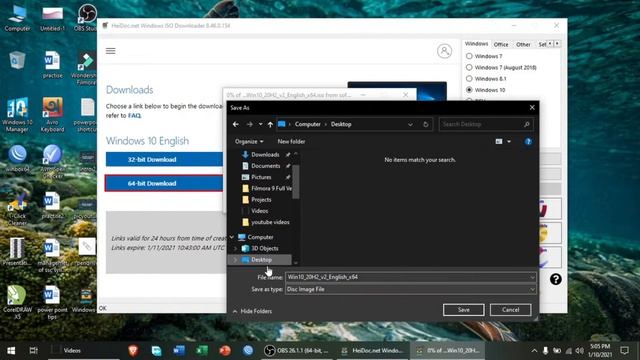Select the Windows 8.1 radio button
640x360 pixels.
[469, 78]
